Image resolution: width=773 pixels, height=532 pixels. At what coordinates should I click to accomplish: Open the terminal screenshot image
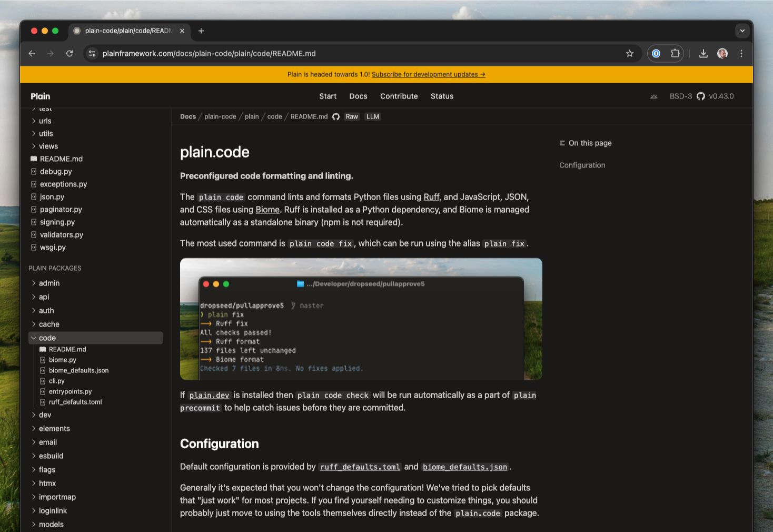pyautogui.click(x=361, y=319)
